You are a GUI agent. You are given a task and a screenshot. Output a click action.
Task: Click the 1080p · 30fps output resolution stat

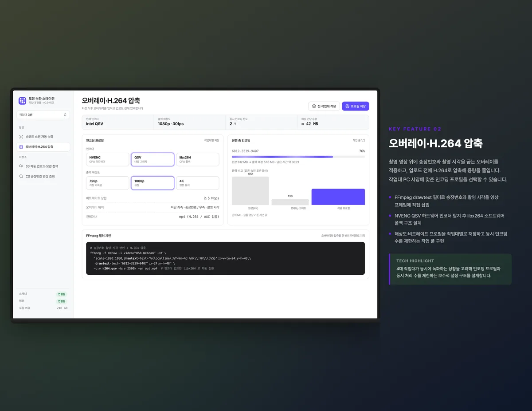[x=171, y=124]
